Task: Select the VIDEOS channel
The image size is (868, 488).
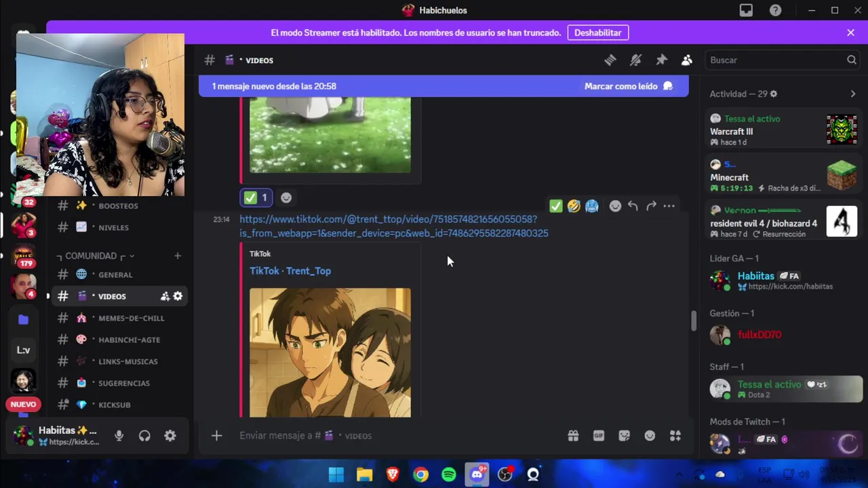Action: point(118,296)
